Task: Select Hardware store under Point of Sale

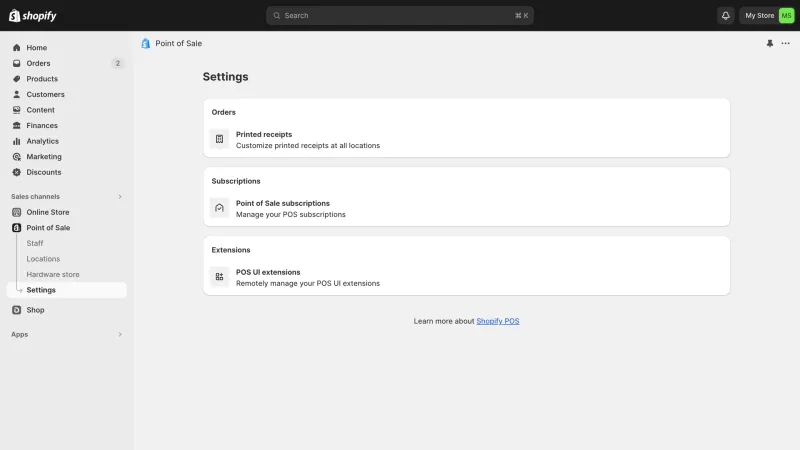Action: [53, 274]
